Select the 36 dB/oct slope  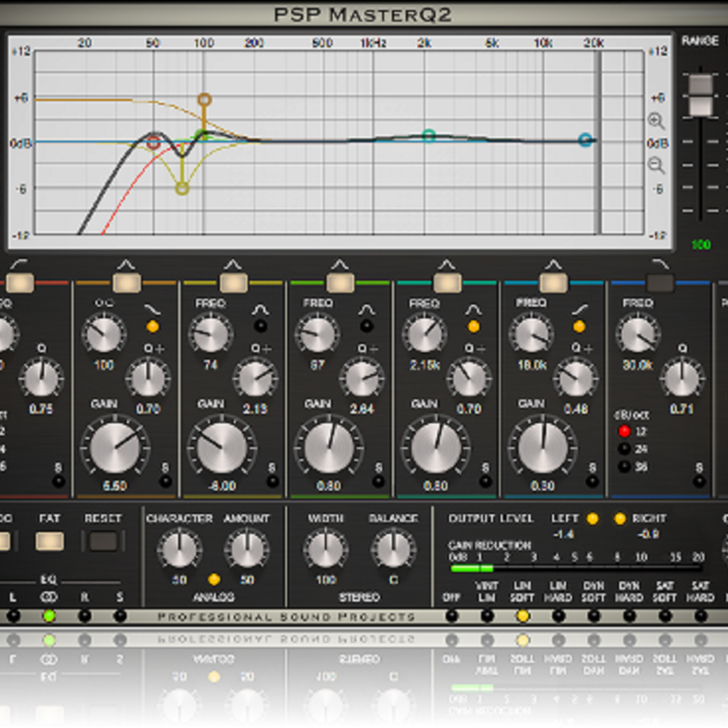point(624,466)
